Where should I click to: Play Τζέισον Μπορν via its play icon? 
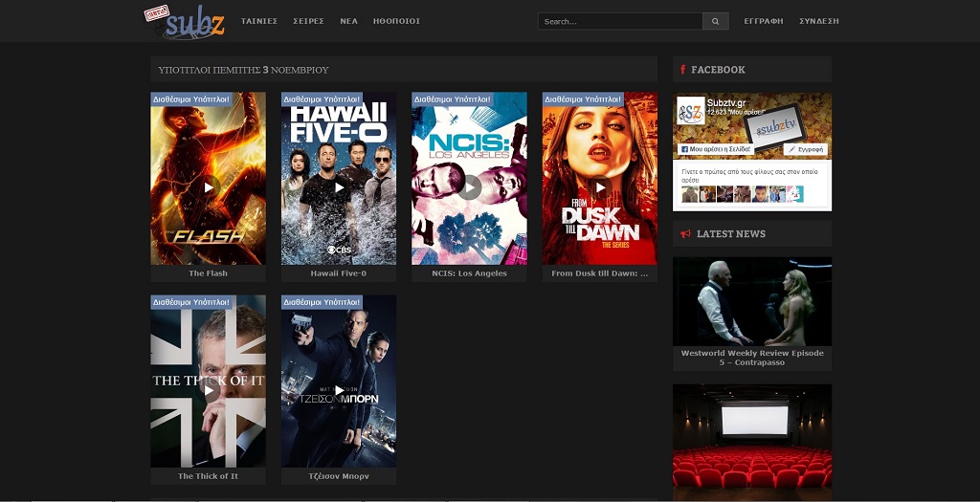[x=340, y=391]
